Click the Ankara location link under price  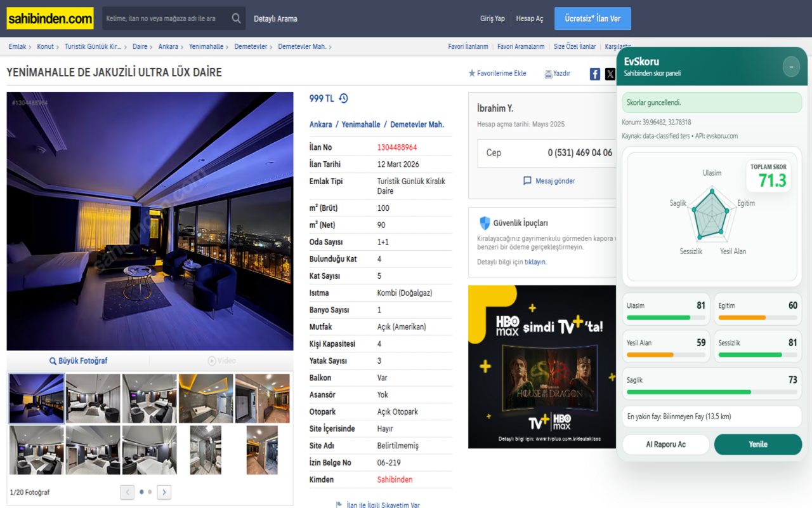(x=320, y=124)
